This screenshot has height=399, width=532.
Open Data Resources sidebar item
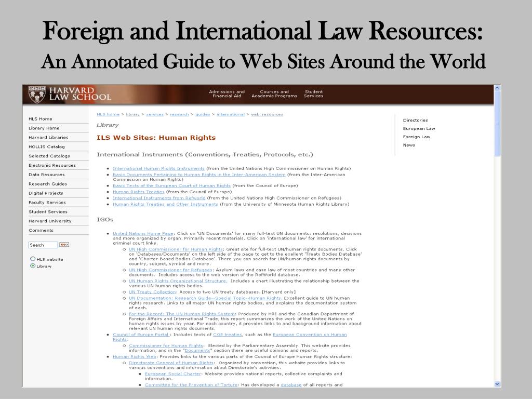pyautogui.click(x=47, y=175)
